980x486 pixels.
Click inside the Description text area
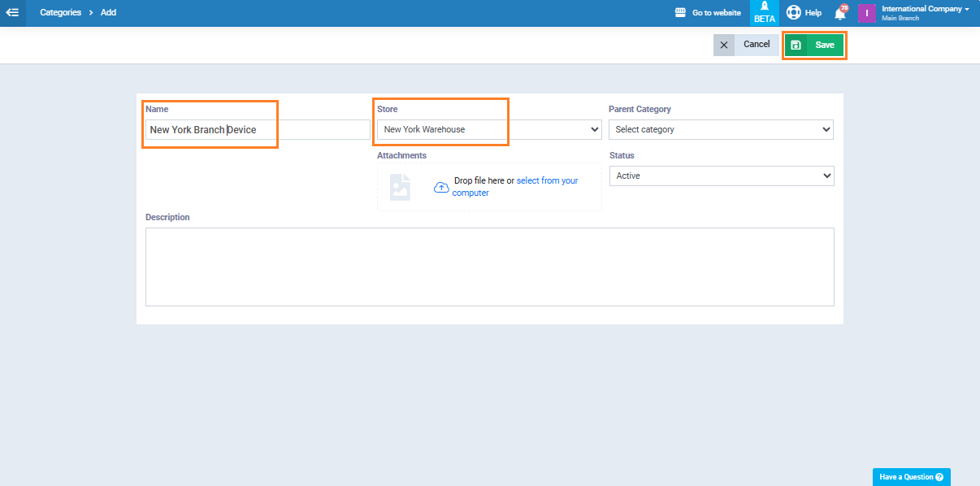[489, 267]
